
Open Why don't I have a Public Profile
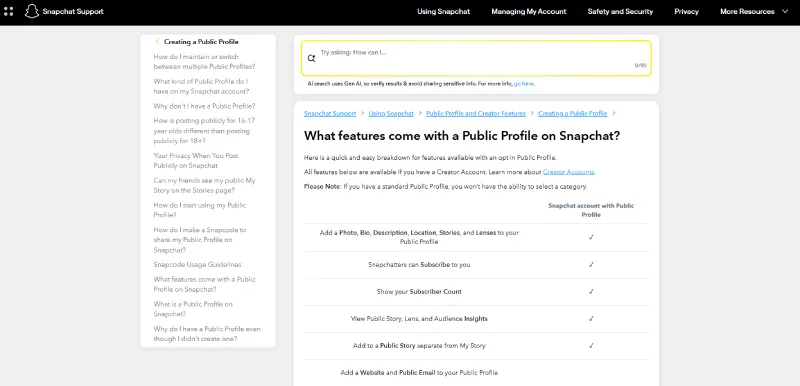204,106
